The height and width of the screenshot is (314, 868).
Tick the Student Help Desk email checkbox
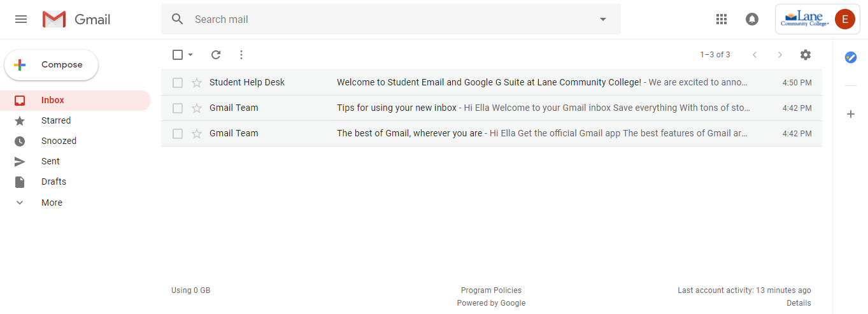[x=178, y=83]
